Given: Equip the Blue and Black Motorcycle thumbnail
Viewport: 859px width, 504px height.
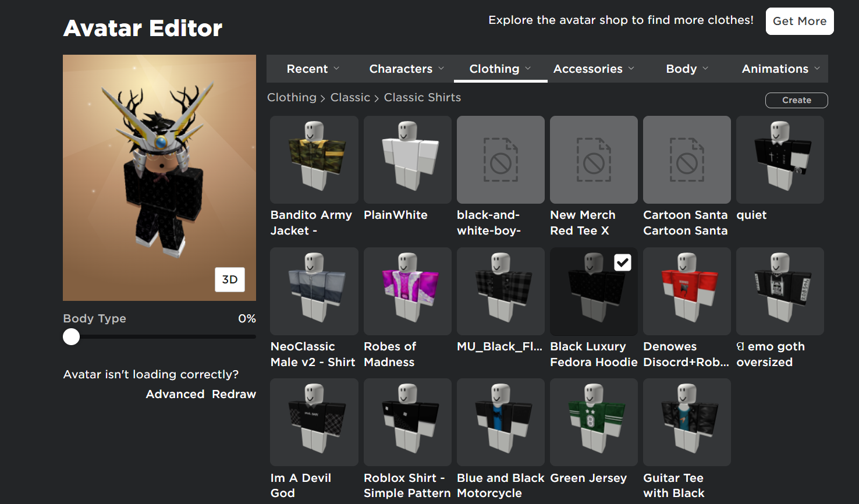Looking at the screenshot, I should click(x=501, y=422).
